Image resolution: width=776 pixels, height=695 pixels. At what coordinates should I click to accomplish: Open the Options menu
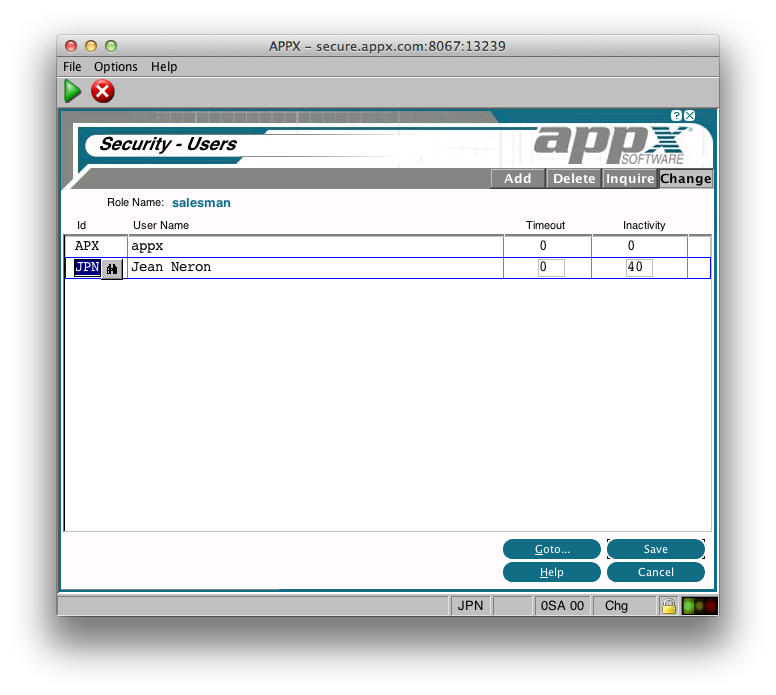pos(116,67)
